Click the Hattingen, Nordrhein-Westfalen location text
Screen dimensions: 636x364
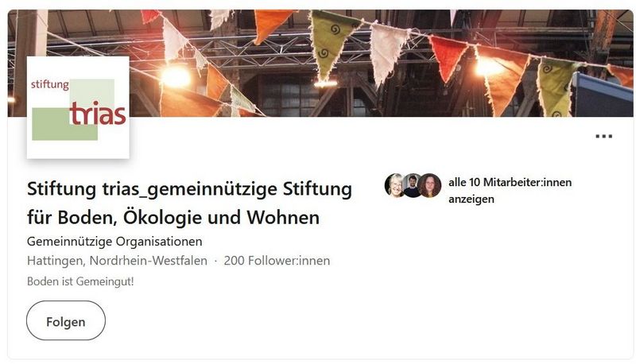coord(117,261)
